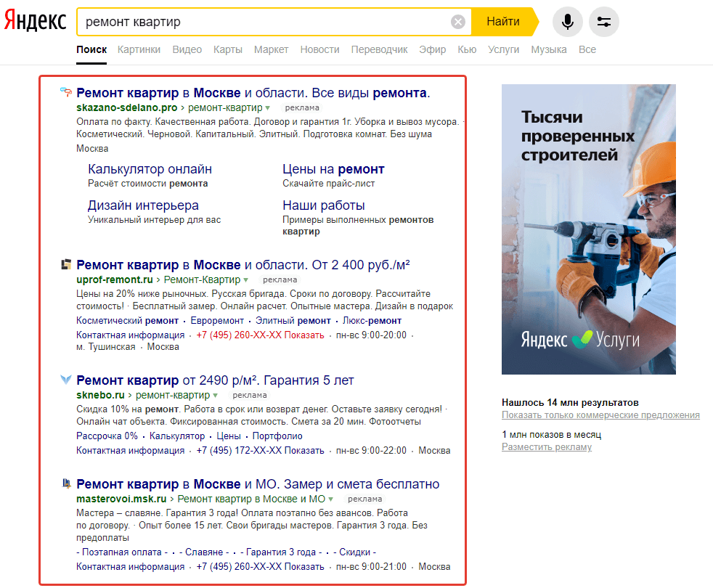The height and width of the screenshot is (588, 713).
Task: Start voice search with the microphone icon
Action: coord(567,22)
